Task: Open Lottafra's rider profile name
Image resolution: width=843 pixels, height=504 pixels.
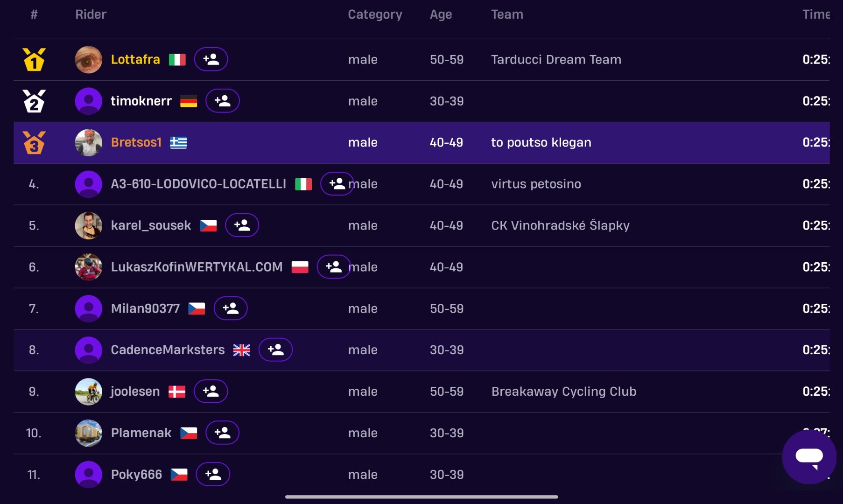Action: click(x=135, y=59)
